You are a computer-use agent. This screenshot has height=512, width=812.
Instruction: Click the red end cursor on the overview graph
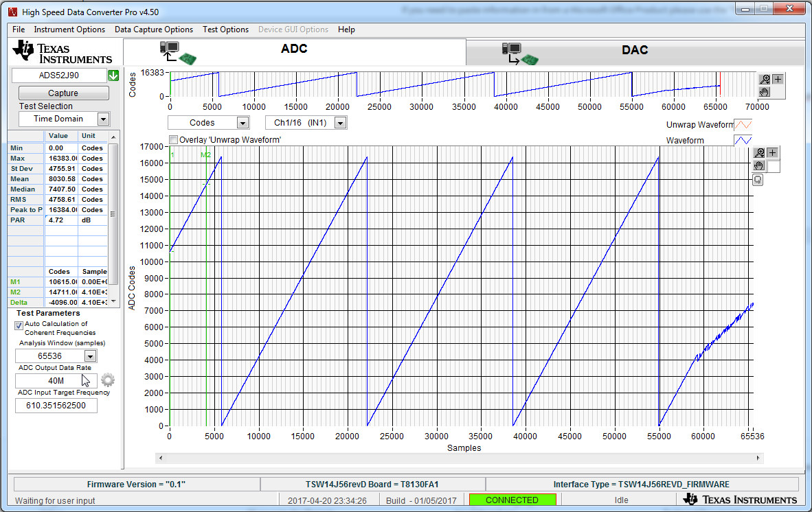720,84
